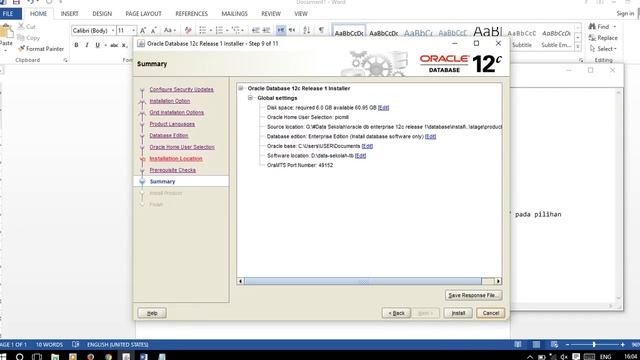640x360 pixels.
Task: Switch to the INSERT ribbon tab
Action: pyautogui.click(x=69, y=13)
